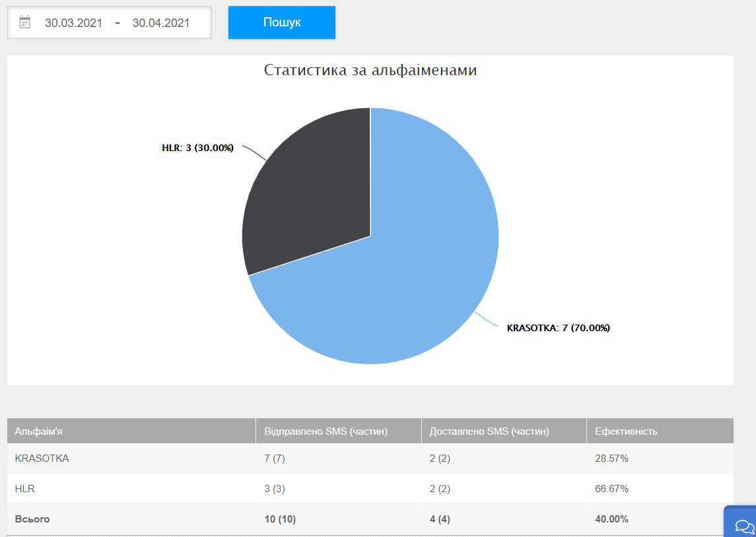Viewport: 756px width, 537px height.
Task: Click total delivered value 4 (4)
Action: click(x=440, y=519)
